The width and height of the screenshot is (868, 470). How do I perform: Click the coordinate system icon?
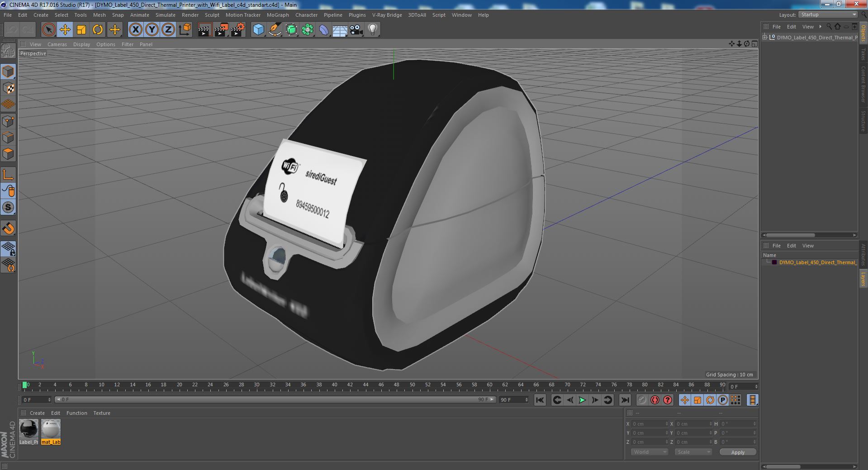185,30
